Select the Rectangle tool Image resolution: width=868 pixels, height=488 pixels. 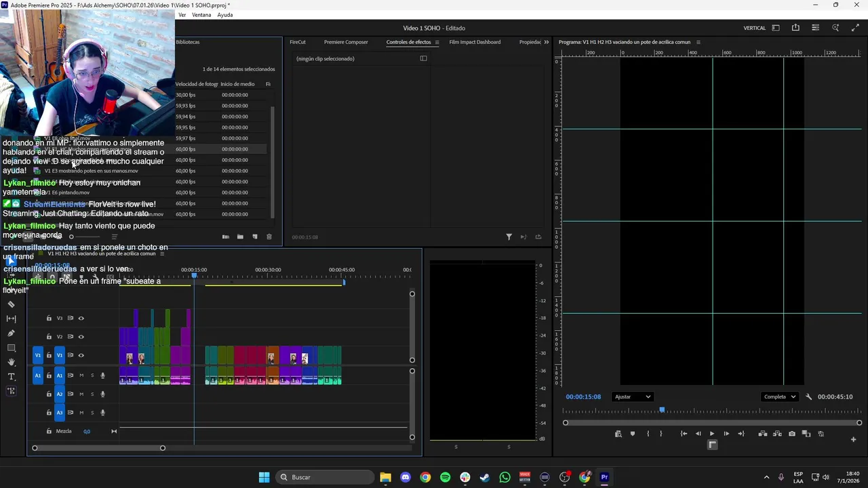pos(11,348)
